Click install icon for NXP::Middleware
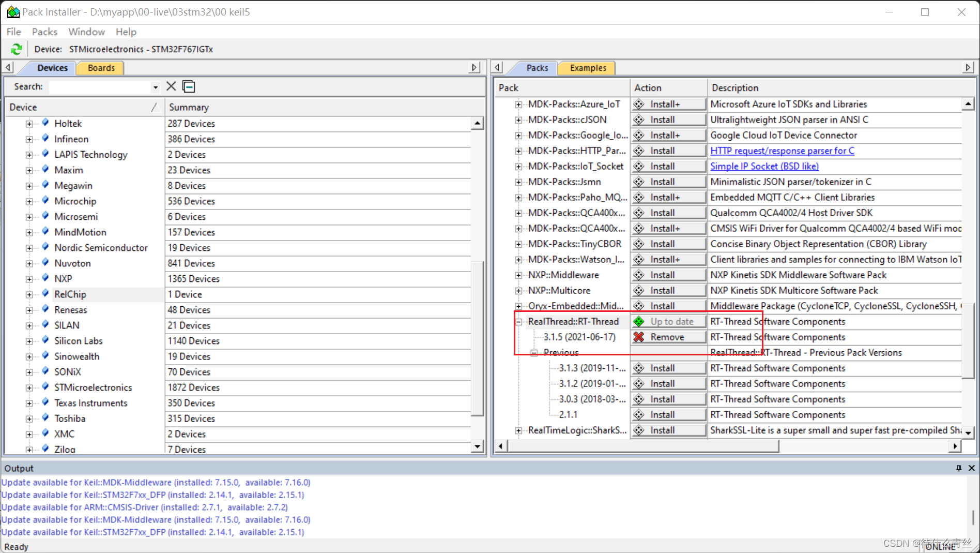 pos(639,275)
